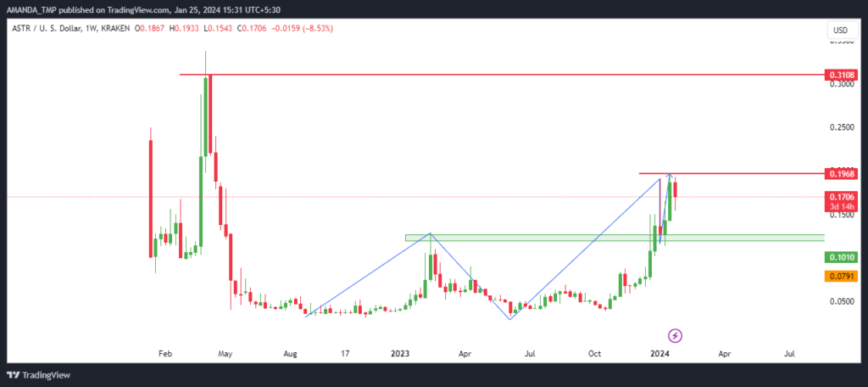Screen dimensions: 868x387
Task: Click the low price value L0.1543
Action: (x=218, y=28)
